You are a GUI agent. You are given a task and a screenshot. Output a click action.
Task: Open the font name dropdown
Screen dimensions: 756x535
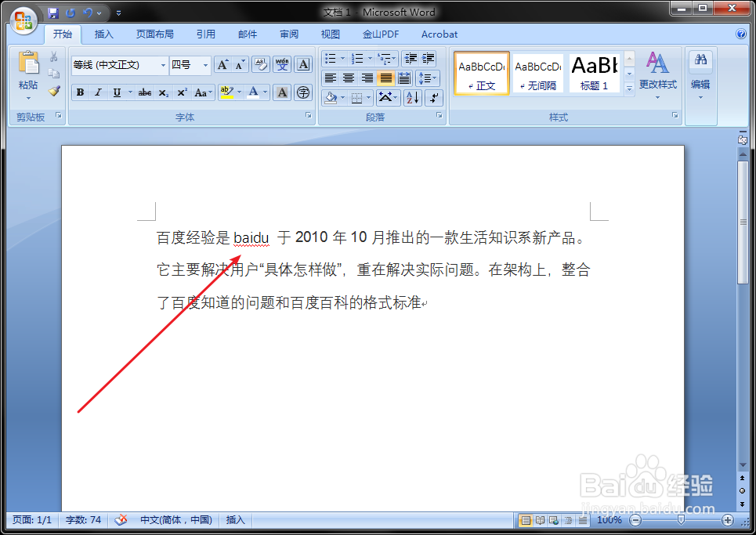point(163,65)
